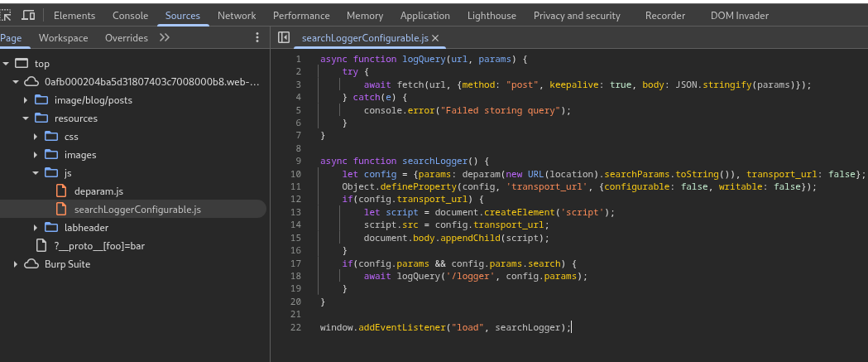Image resolution: width=868 pixels, height=362 pixels.
Task: Expand the images folder arrow
Action: click(x=35, y=155)
